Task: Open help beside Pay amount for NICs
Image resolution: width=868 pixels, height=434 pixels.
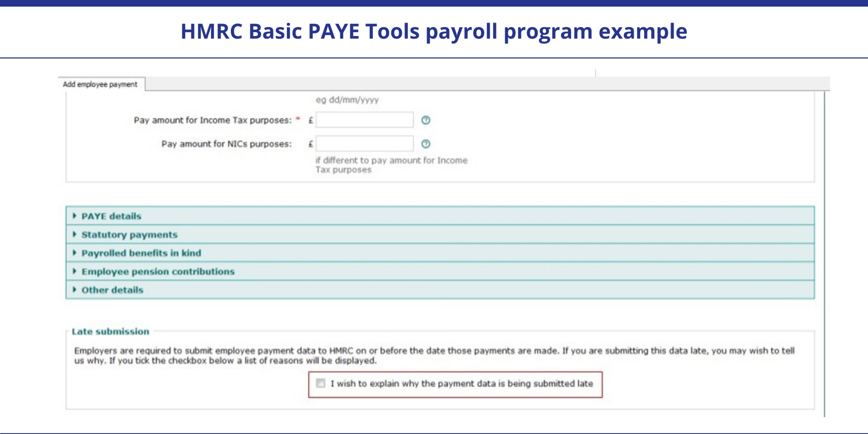Action: [426, 144]
